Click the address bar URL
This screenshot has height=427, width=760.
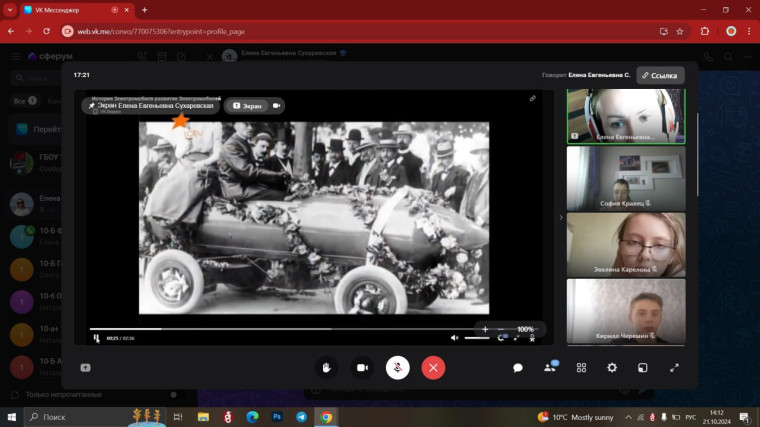coord(161,32)
